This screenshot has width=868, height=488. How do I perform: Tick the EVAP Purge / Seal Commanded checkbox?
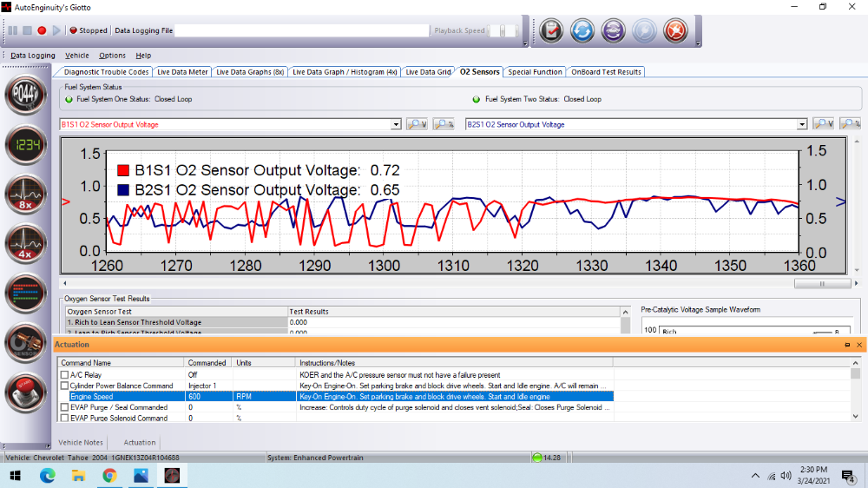pos(64,407)
